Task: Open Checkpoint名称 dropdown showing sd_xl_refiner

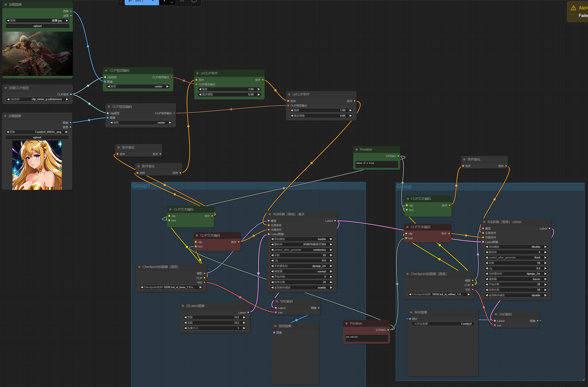Action: (x=439, y=294)
